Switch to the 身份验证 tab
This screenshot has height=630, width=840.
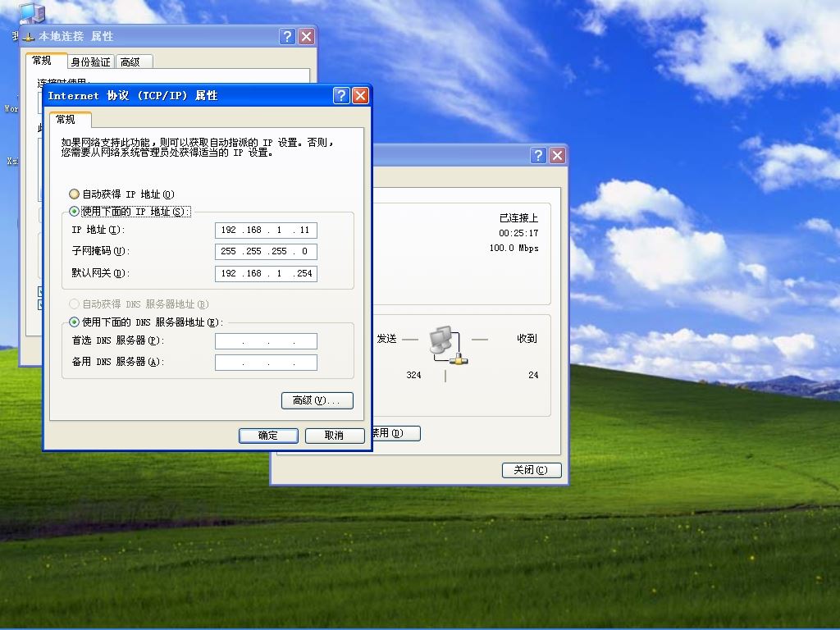(90, 62)
